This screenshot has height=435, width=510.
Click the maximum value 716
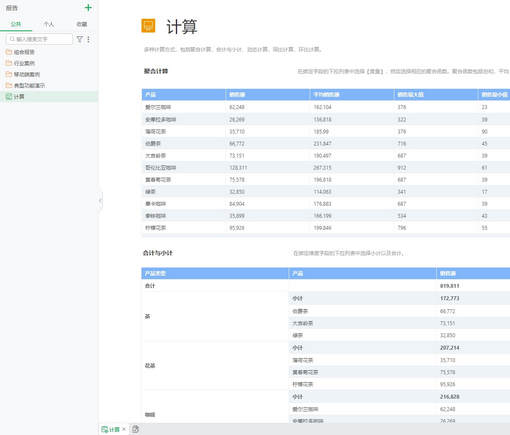[402, 144]
